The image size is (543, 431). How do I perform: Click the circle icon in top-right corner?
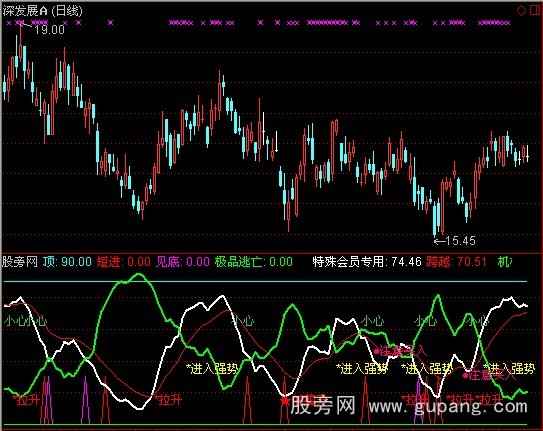pos(521,11)
